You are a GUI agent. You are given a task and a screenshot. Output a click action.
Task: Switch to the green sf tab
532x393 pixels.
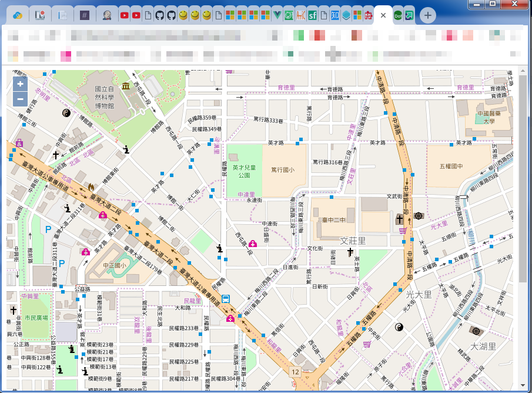(x=312, y=15)
